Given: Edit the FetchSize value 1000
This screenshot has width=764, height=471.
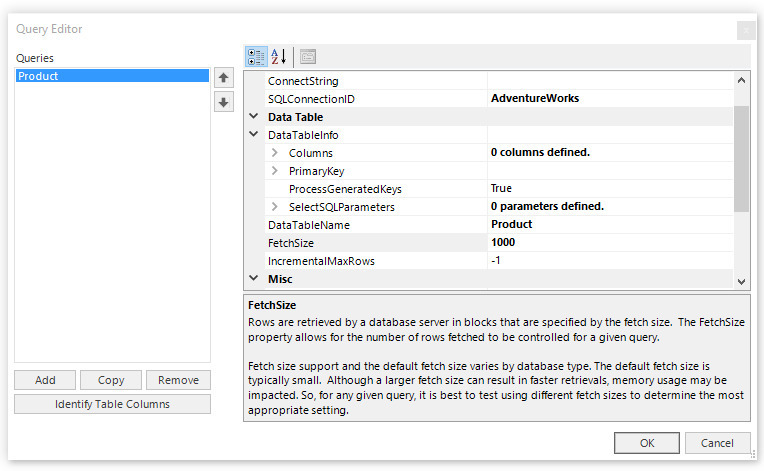Looking at the screenshot, I should pyautogui.click(x=611, y=242).
